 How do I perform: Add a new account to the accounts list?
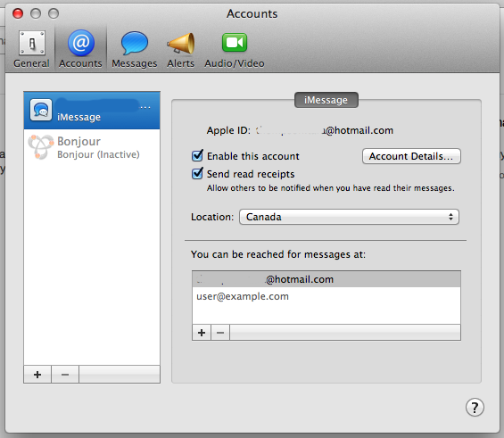pos(37,375)
